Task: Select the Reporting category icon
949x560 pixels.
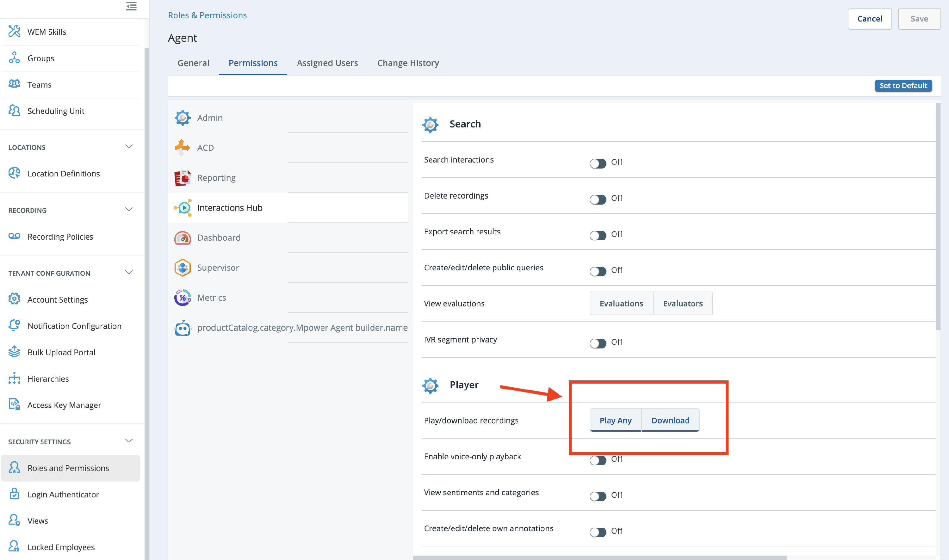Action: tap(182, 178)
